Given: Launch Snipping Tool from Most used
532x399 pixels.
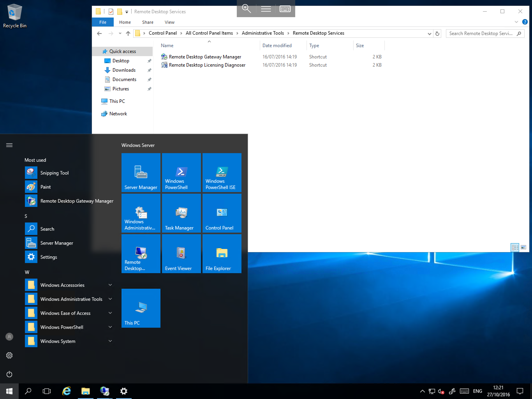Looking at the screenshot, I should coord(70,173).
